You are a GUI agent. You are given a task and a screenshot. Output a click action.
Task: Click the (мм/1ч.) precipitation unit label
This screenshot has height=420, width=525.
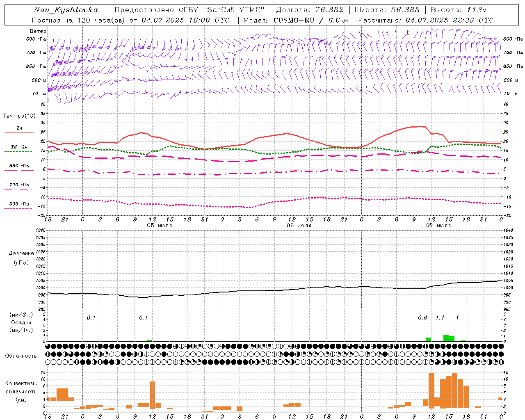(x=22, y=330)
